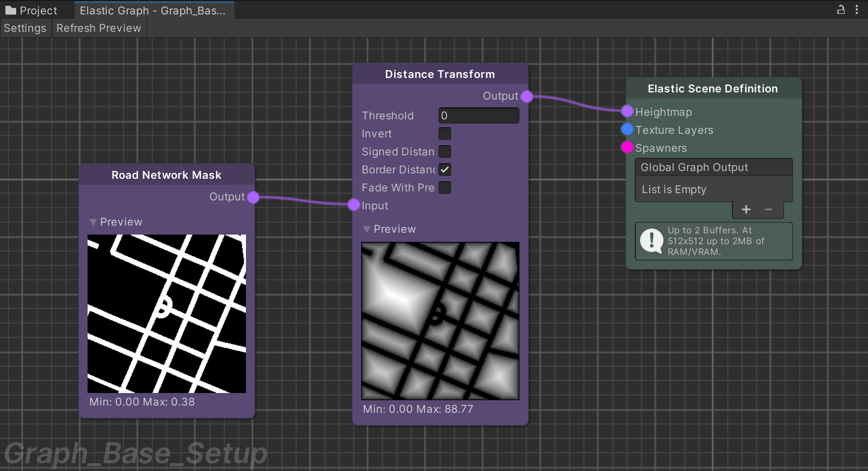Click the lock icon in top-right corner

[841, 10]
